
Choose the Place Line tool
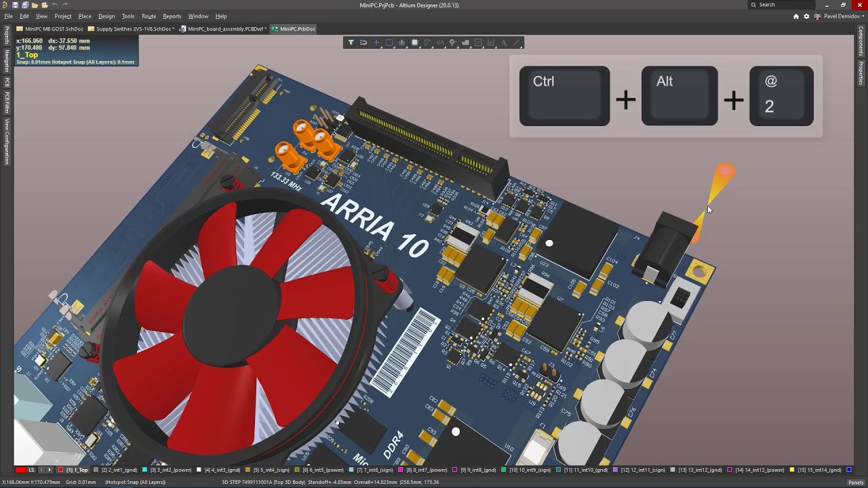click(517, 43)
